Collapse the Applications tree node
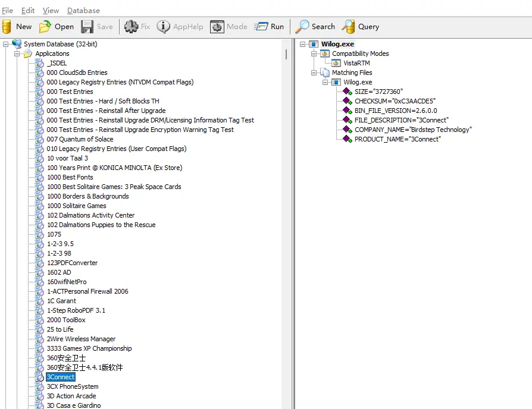This screenshot has height=409, width=532. (x=17, y=54)
